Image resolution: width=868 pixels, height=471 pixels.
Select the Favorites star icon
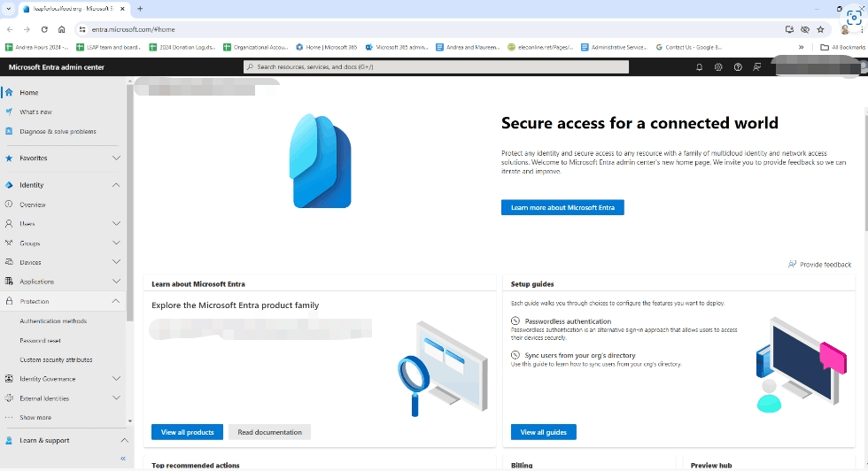[x=9, y=158]
